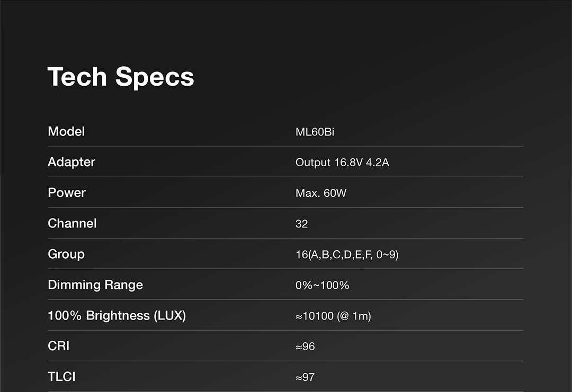Select the Dimming Range label
Screen dimensions: 572x392
[x=95, y=285]
